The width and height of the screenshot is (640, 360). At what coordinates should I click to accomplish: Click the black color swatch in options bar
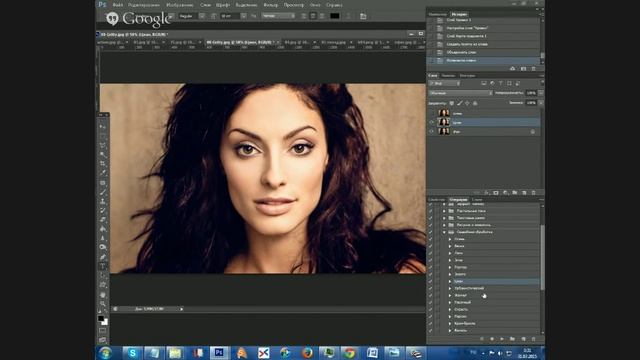(335, 16)
